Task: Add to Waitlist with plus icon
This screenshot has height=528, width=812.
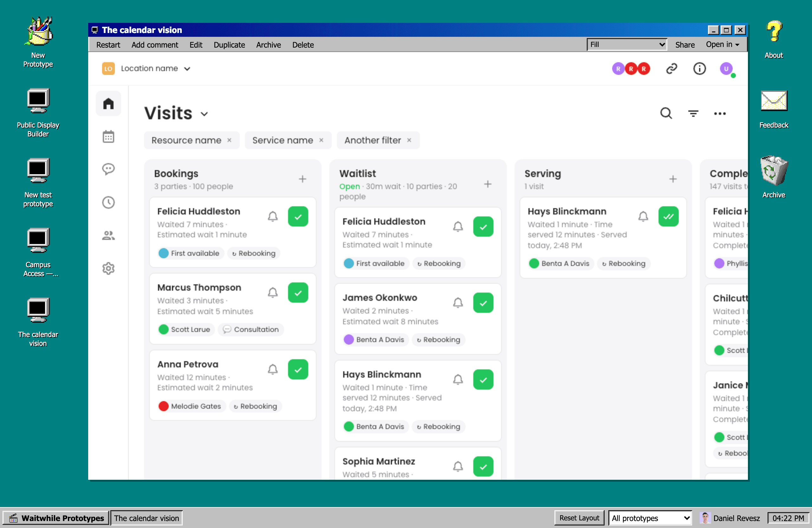Action: click(x=488, y=184)
